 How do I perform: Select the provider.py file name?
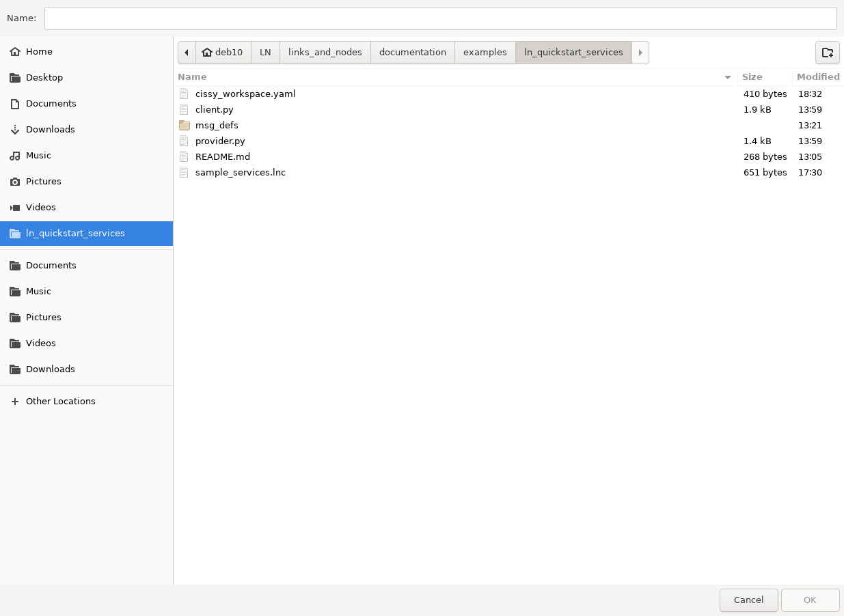[x=220, y=141]
